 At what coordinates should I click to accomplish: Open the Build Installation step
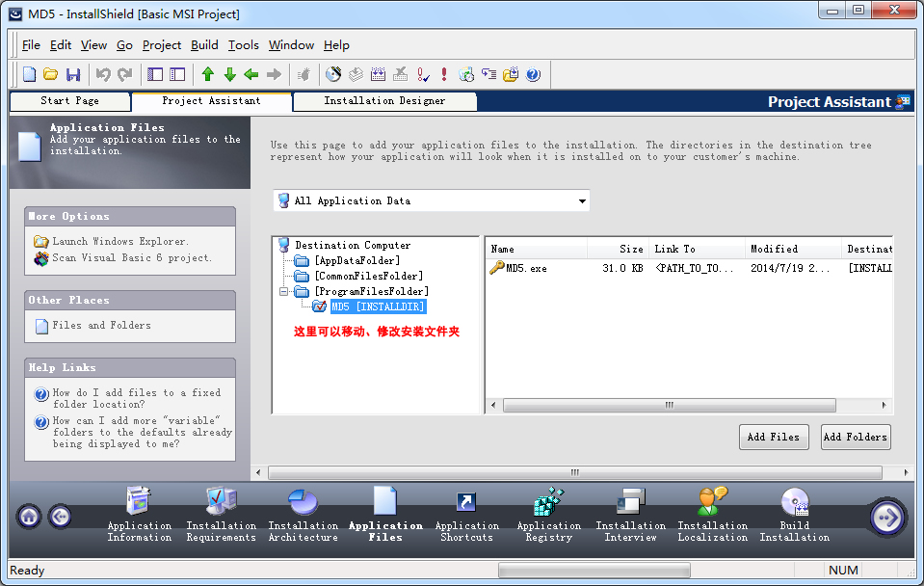coord(794,514)
